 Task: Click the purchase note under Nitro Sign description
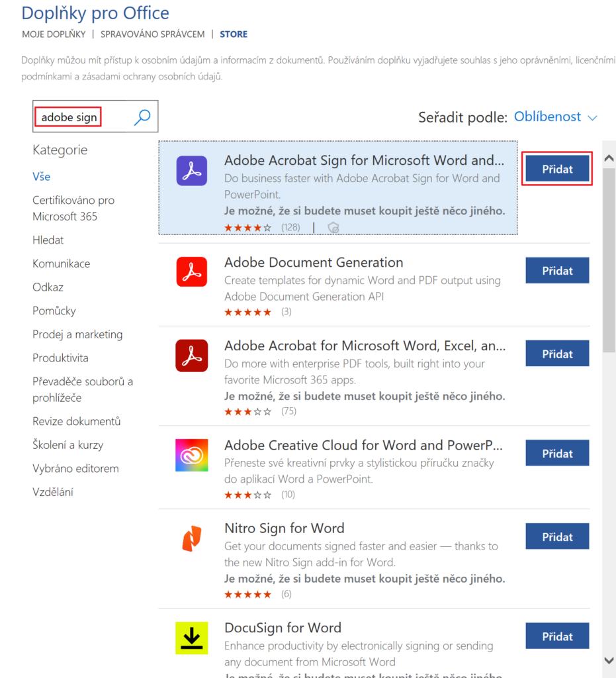click(x=365, y=579)
